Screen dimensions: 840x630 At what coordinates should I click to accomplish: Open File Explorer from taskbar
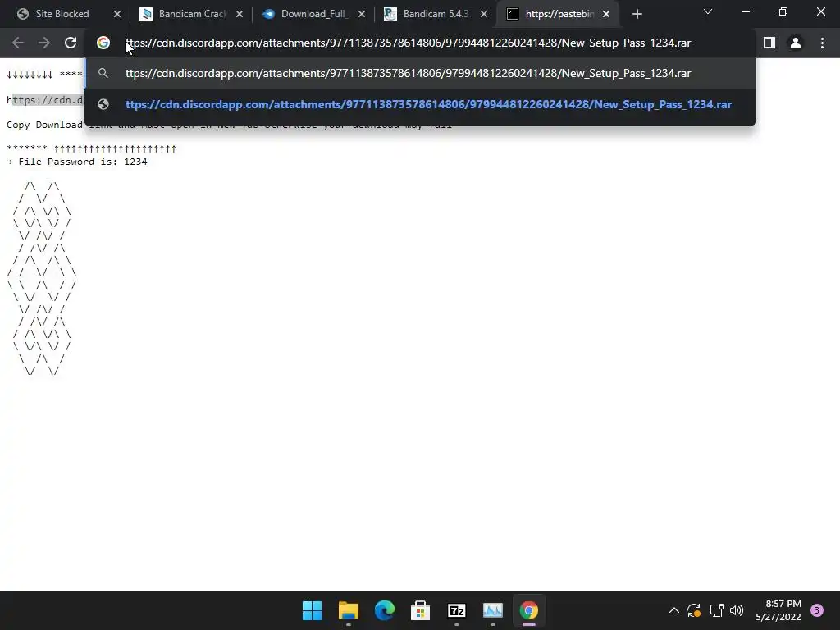coord(348,610)
